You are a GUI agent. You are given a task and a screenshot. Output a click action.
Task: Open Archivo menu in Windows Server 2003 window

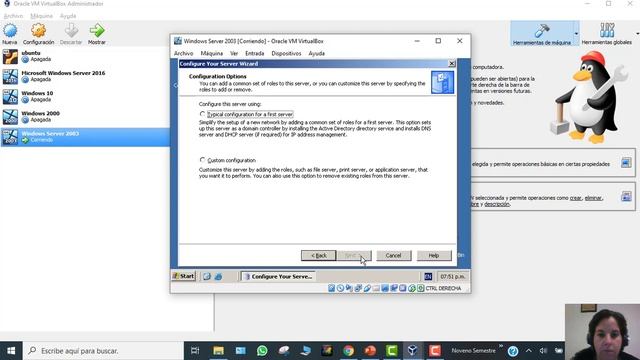[x=183, y=53]
